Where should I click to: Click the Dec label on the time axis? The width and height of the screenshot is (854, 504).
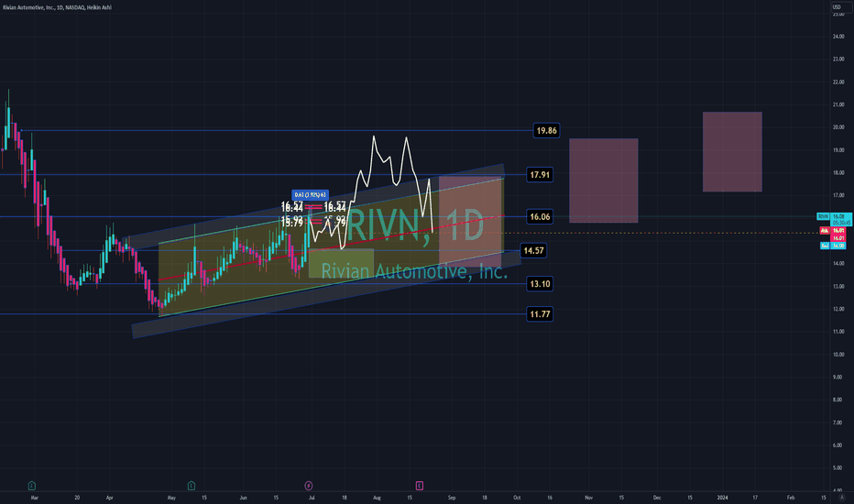657,498
